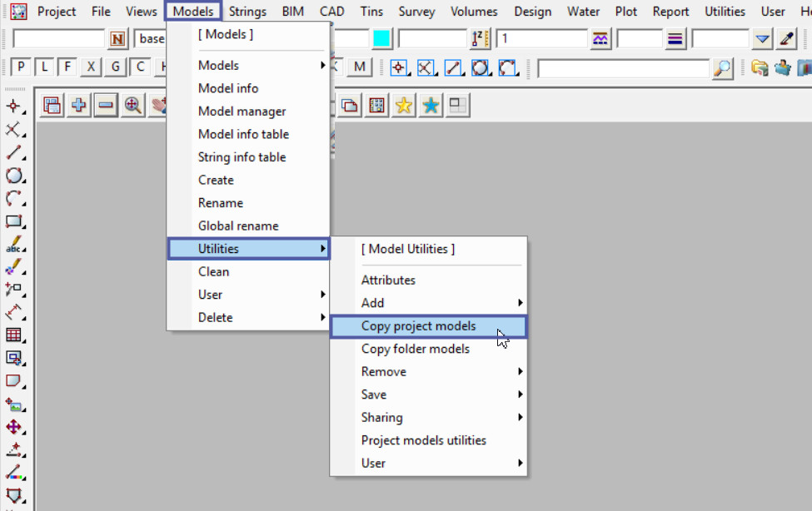Open the blue down-triangle dropdown button
Screen dimensions: 812x511
point(762,39)
